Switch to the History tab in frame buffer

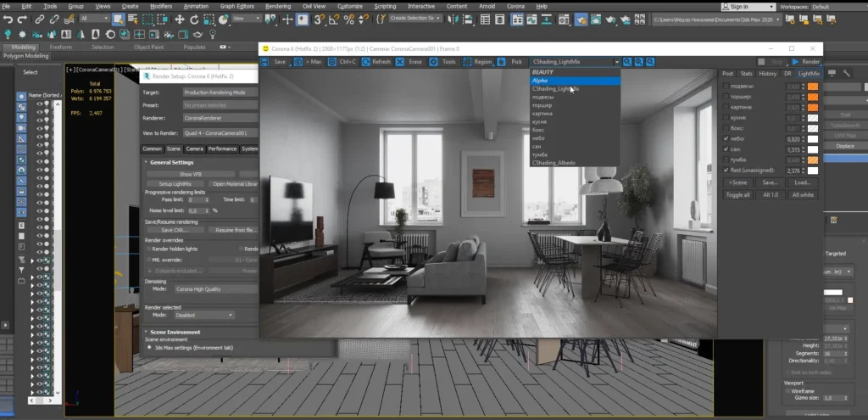(767, 74)
